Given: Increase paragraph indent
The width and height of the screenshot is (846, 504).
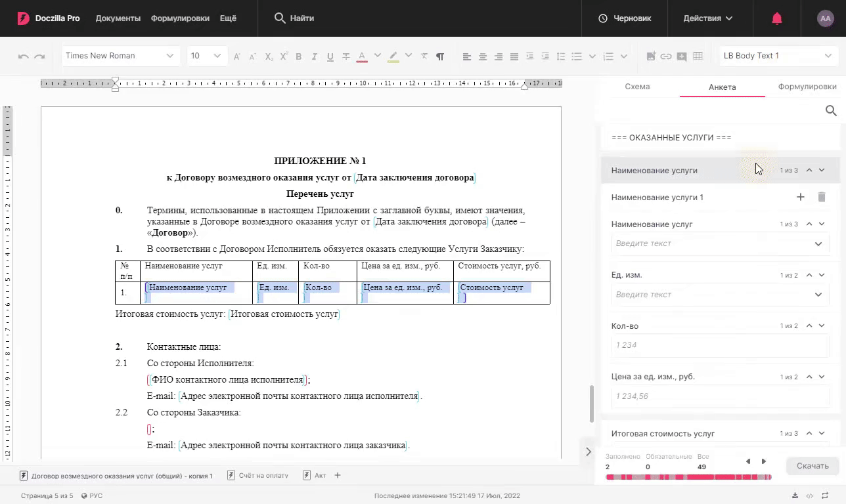Looking at the screenshot, I should tap(545, 56).
